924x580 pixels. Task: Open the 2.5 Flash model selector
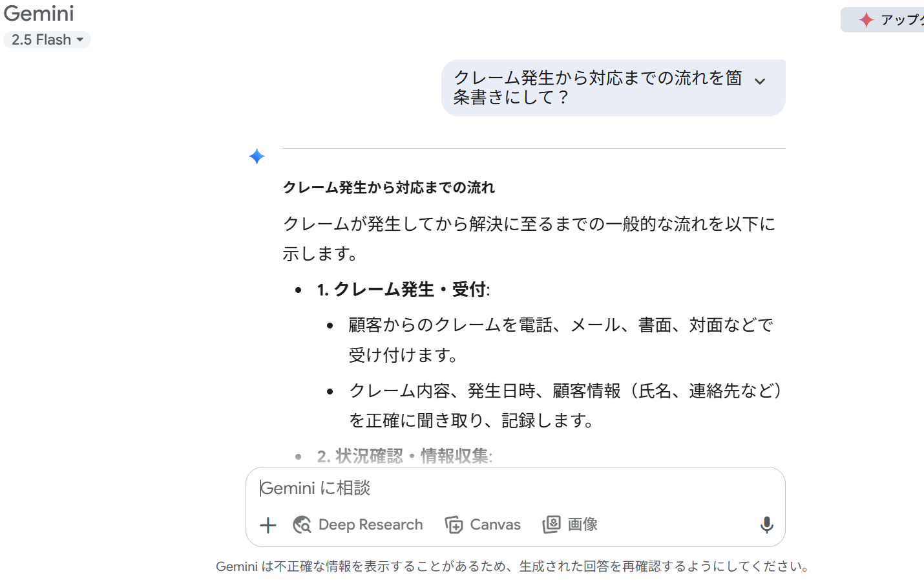click(47, 39)
